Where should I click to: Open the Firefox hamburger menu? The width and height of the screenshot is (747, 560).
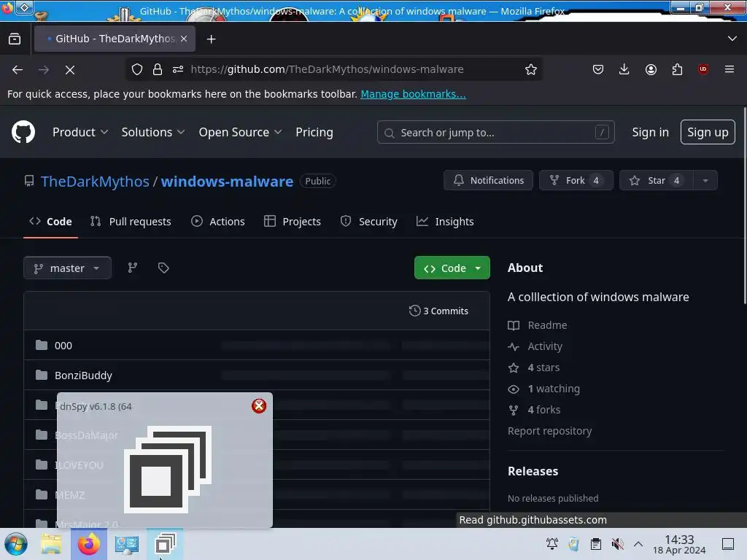(729, 69)
